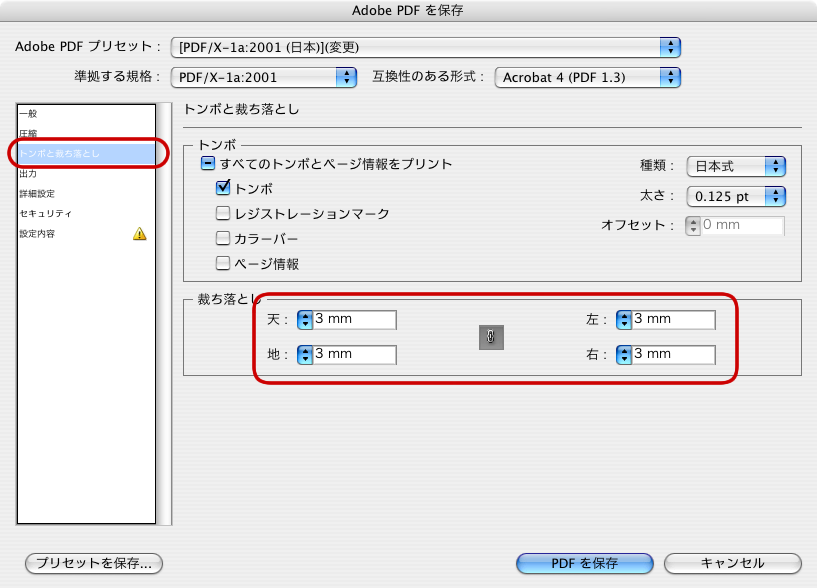Toggle すべてのトンボとページ情報をプリント checkbox
The image size is (817, 588).
[207, 164]
